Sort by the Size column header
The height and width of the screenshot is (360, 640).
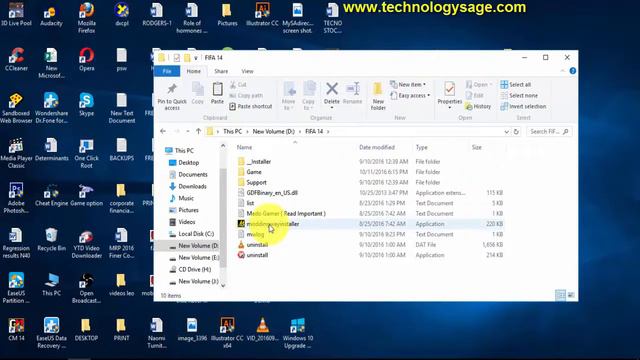pyautogui.click(x=477, y=147)
